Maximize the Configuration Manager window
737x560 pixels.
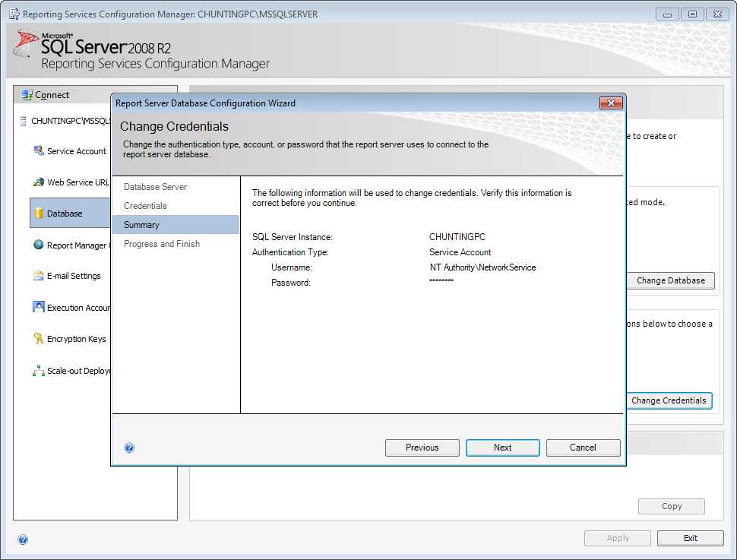pos(692,14)
